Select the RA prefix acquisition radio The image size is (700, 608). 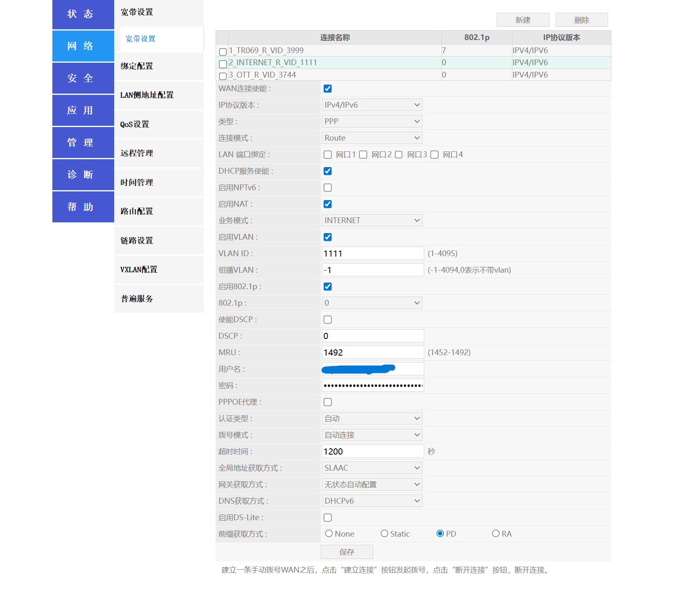(496, 534)
